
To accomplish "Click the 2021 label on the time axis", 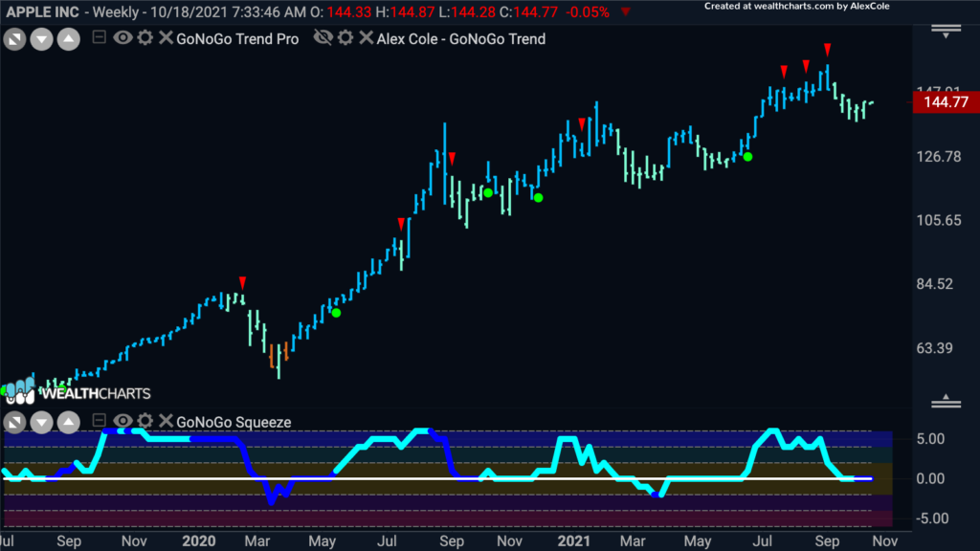I will click(574, 540).
